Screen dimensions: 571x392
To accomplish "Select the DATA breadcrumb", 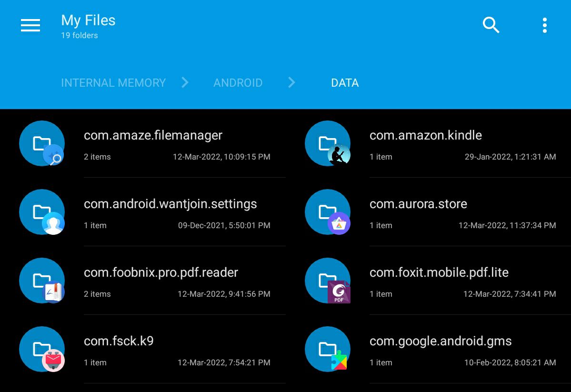I will 345,83.
